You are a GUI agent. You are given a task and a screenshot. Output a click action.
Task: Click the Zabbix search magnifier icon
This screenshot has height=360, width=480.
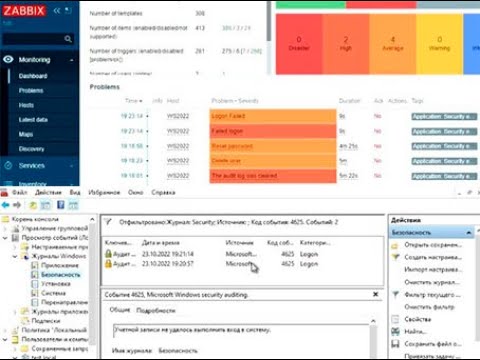click(x=68, y=39)
